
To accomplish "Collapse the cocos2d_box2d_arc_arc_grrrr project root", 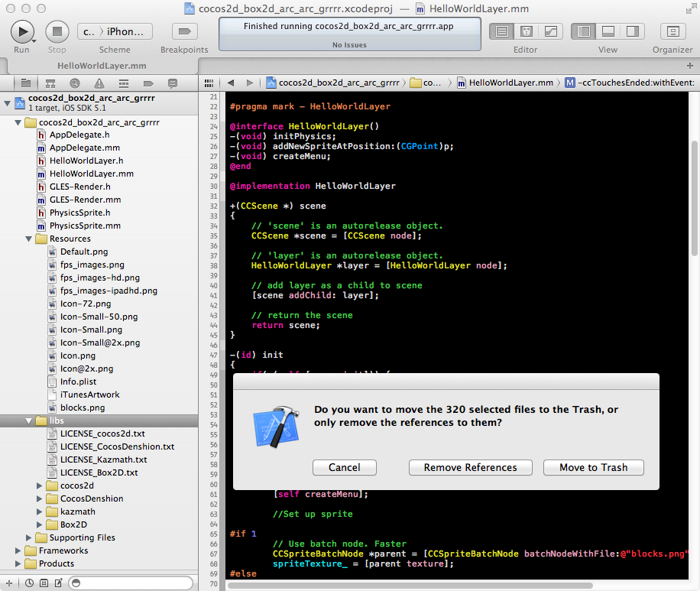I will pyautogui.click(x=7, y=103).
